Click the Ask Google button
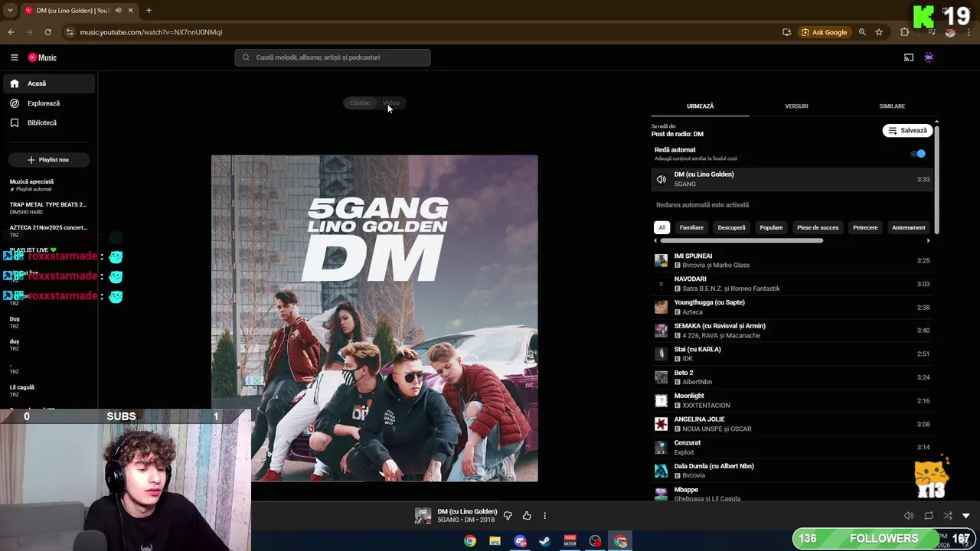The image size is (980, 551). [824, 32]
